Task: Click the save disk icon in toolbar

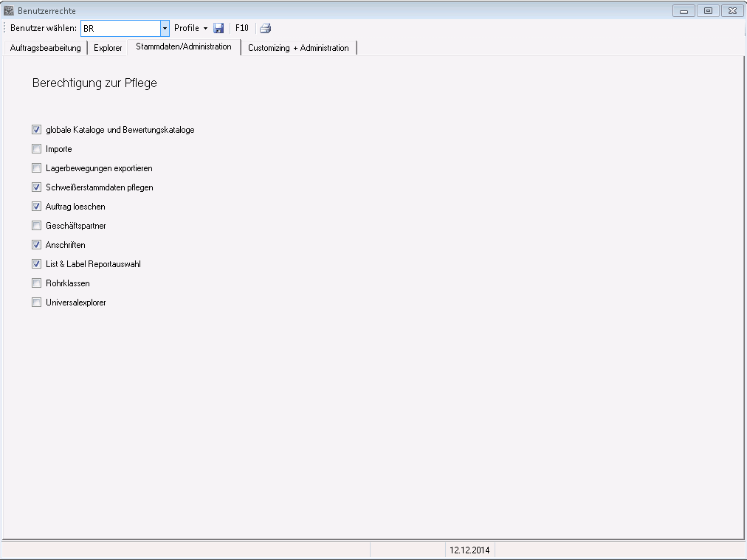Action: [218, 28]
